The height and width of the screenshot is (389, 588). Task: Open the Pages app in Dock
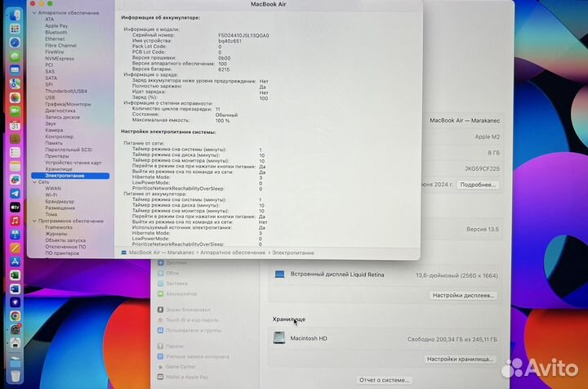15,248
